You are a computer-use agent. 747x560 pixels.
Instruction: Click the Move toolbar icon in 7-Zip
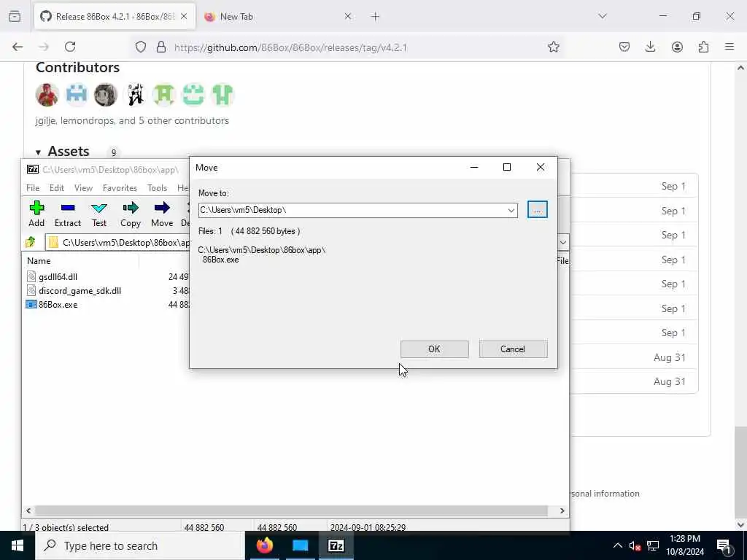(162, 214)
